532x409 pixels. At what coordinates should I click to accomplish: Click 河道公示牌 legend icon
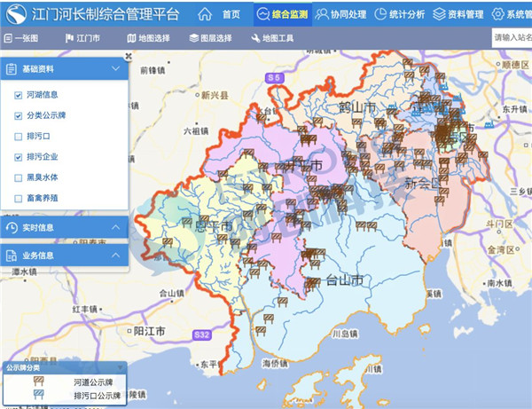pos(38,381)
